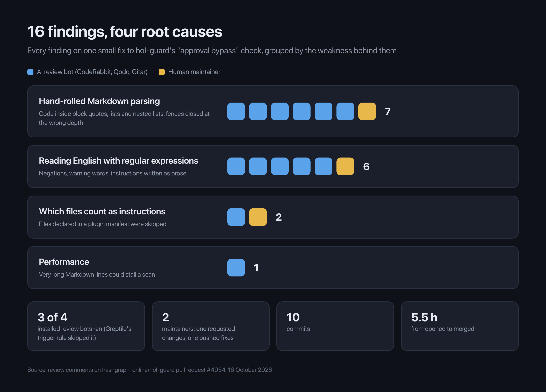Click the 'Hand-rolled Markdown parsing' heading
546x392 pixels.
(x=99, y=101)
